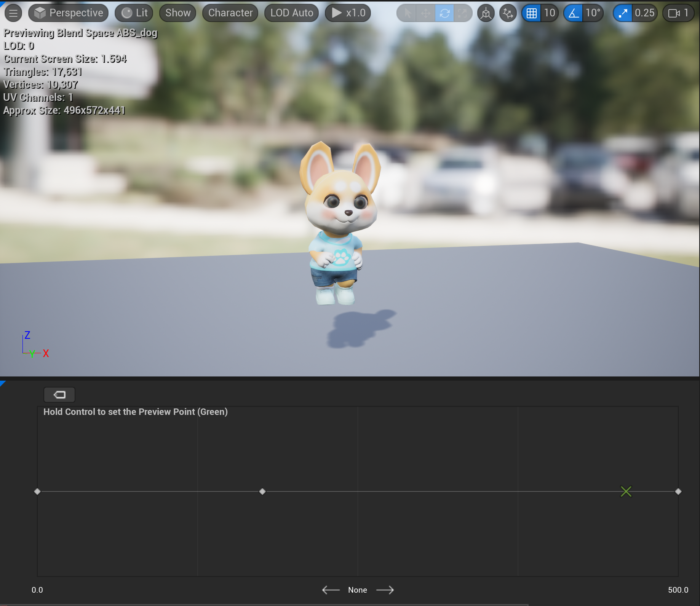Screen dimensions: 700x606
Task: Toggle rotation angle snapping
Action: pyautogui.click(x=574, y=13)
